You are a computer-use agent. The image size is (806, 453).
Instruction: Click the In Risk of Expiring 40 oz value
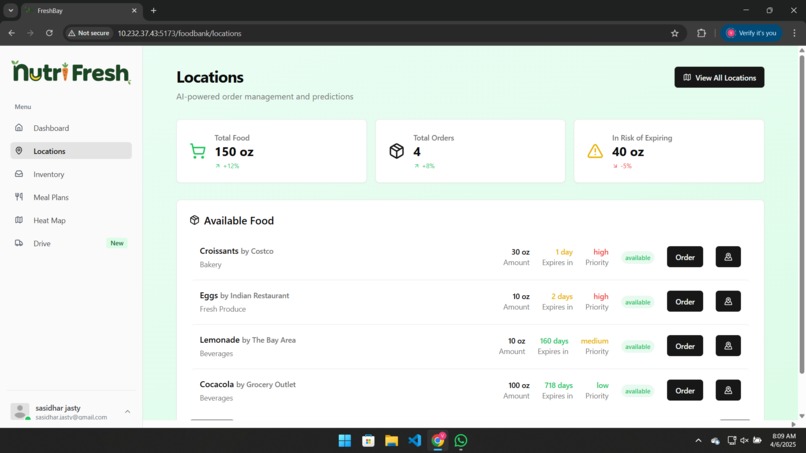(628, 152)
